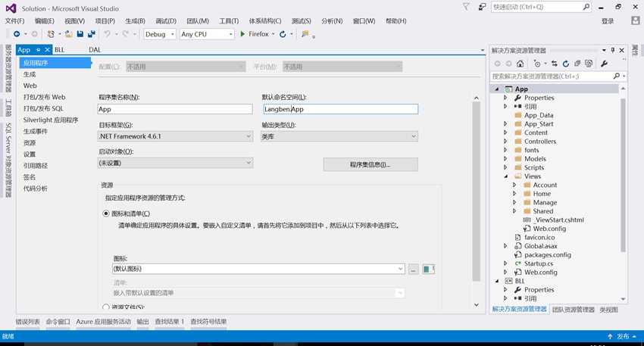
Task: Click the Save All icon
Action: pos(92,34)
